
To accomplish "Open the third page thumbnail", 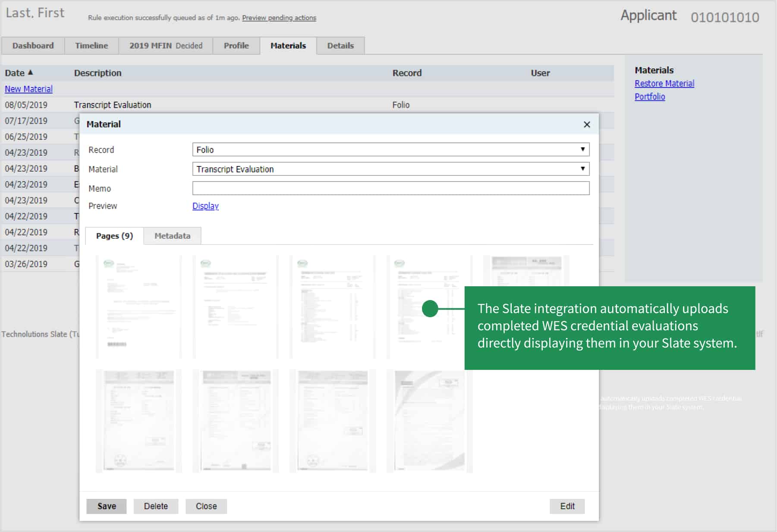I will (333, 307).
